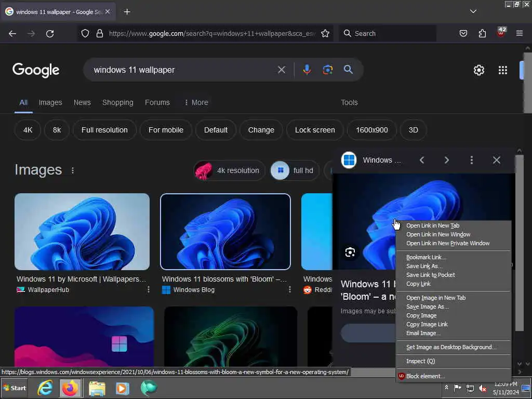Select the 4k resolution image chip
Screen dimensions: 532x399
tap(229, 170)
